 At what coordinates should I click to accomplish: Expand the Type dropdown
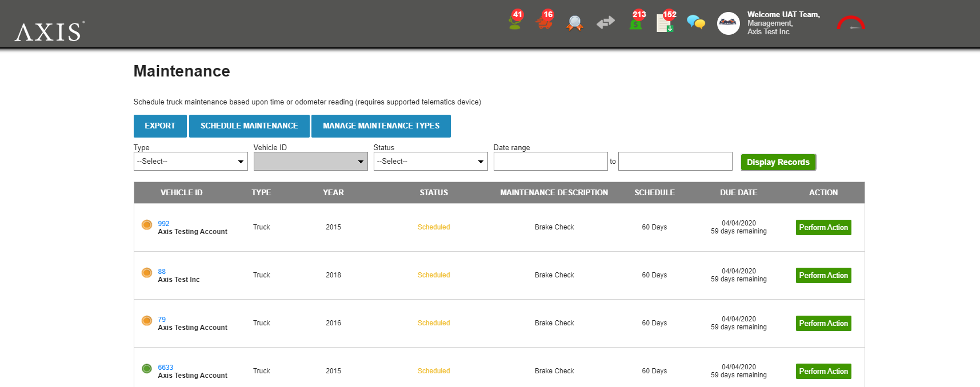pos(190,162)
